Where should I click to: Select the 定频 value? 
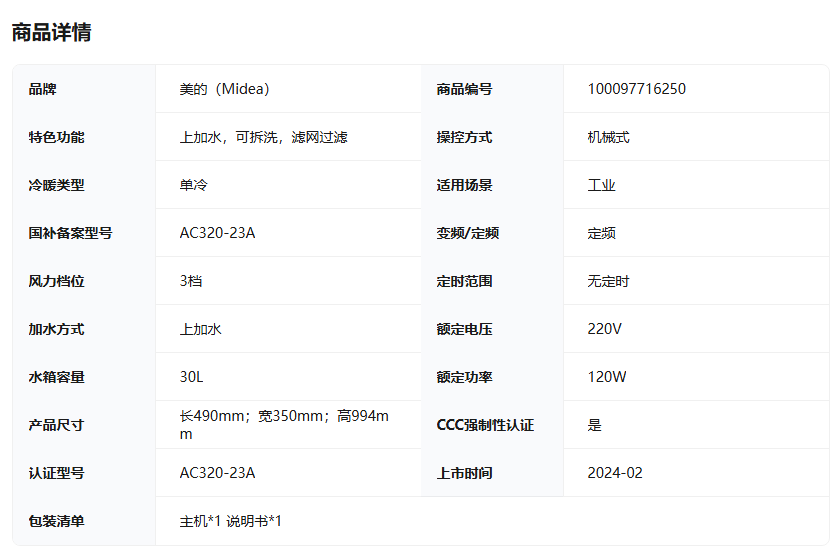[601, 233]
